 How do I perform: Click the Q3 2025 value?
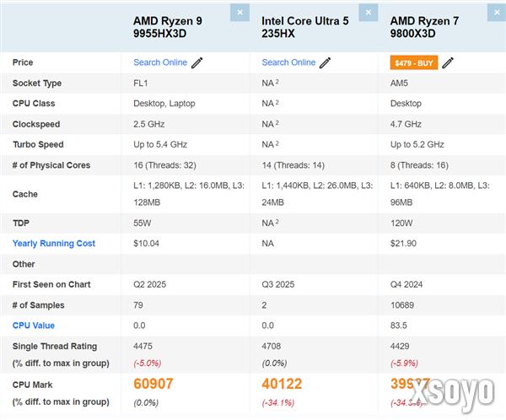(x=278, y=284)
